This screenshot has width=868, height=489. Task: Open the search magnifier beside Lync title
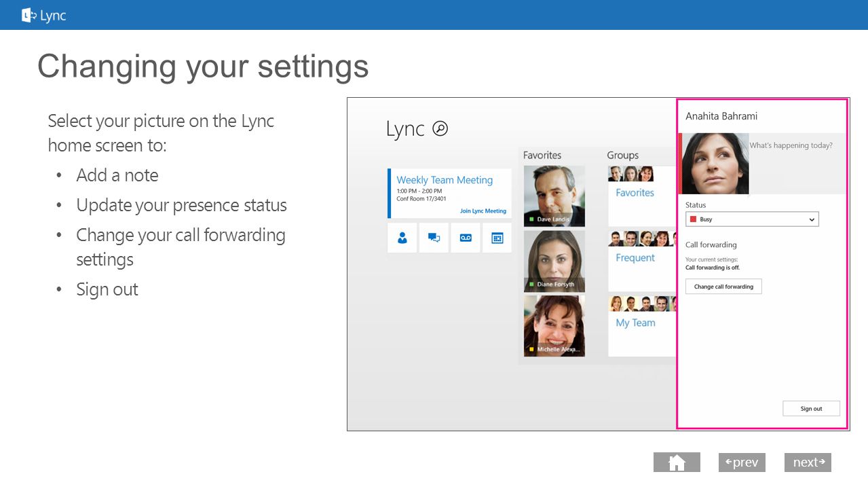440,128
